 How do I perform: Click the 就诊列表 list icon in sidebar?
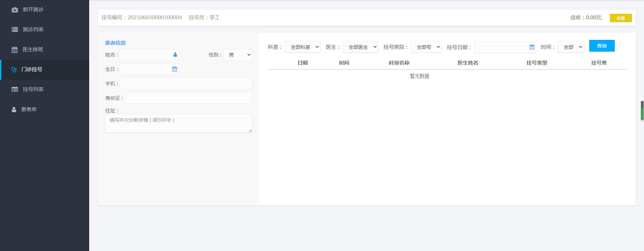[x=14, y=30]
